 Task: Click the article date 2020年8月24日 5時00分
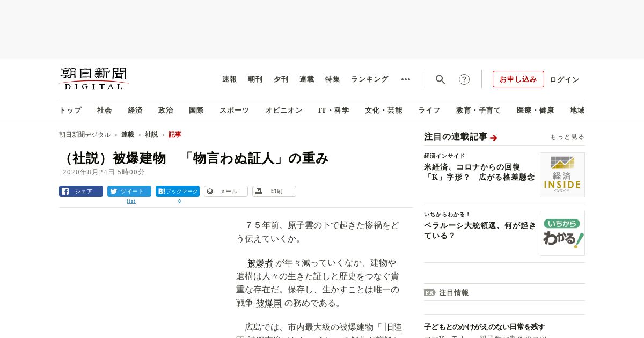(104, 172)
